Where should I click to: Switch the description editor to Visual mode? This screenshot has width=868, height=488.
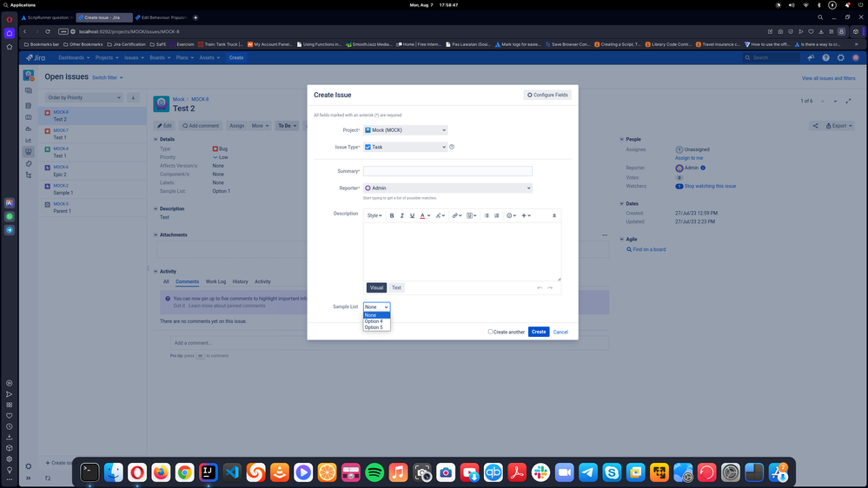click(376, 287)
